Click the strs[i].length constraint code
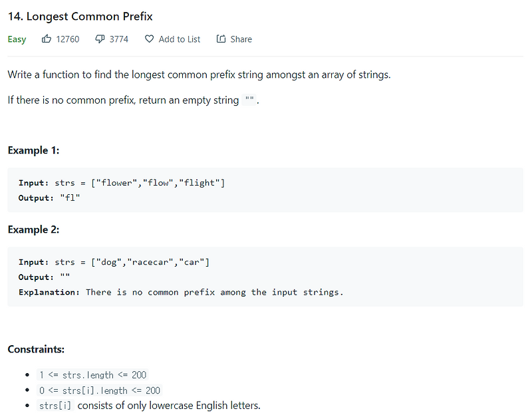The image size is (532, 417). pos(99,390)
